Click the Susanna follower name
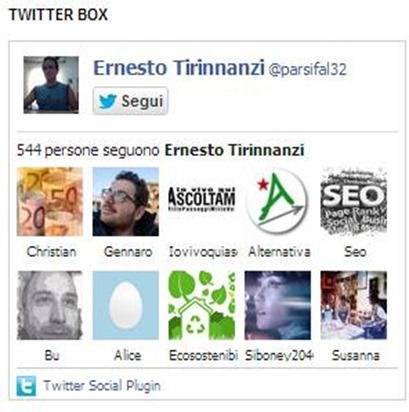 356,355
